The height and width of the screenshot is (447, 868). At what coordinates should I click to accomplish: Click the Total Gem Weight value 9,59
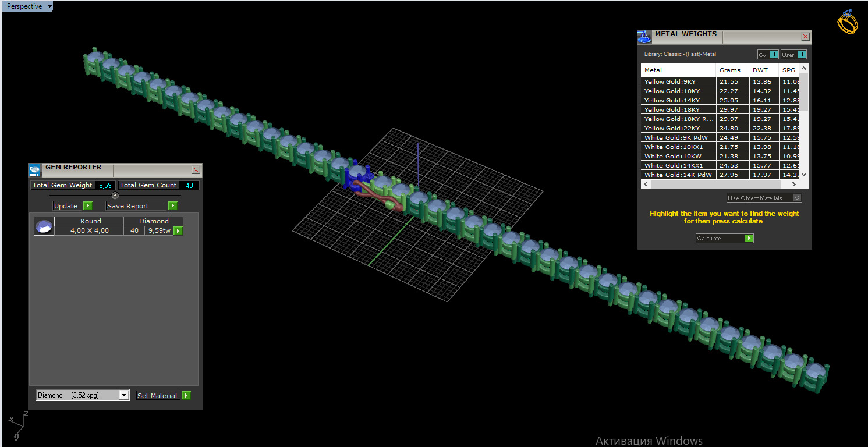(105, 185)
